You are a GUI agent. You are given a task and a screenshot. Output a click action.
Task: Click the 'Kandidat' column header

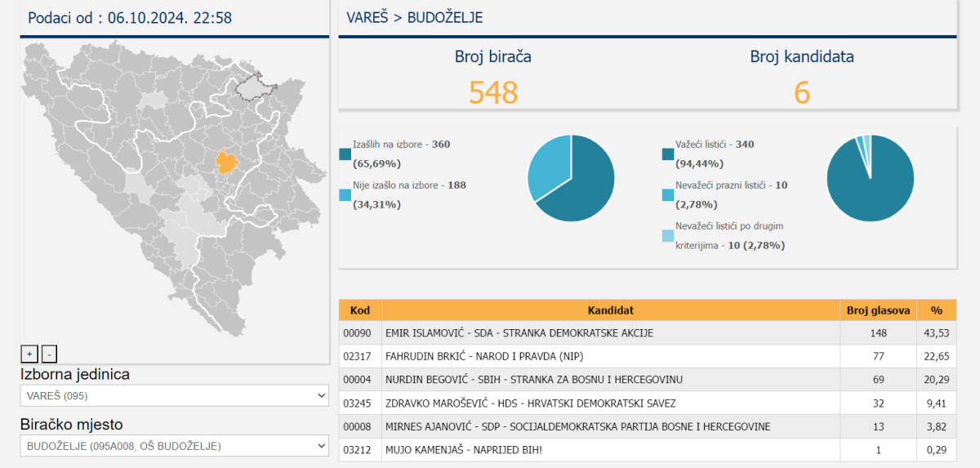point(610,310)
